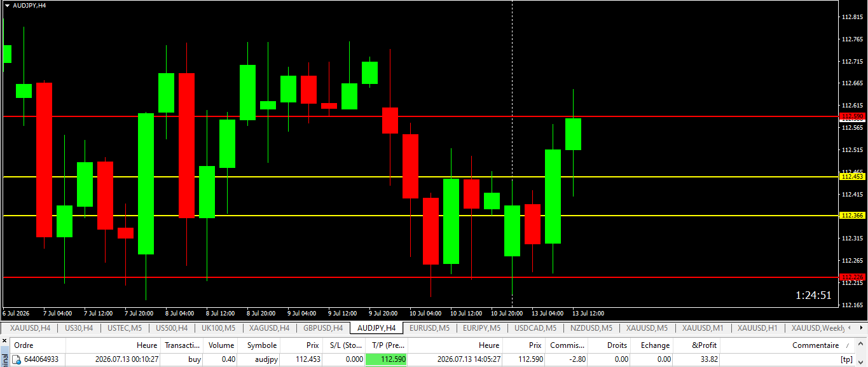The image size is (868, 367).
Task: Click the 1:24:51 candle countdown timer
Action: 813,295
